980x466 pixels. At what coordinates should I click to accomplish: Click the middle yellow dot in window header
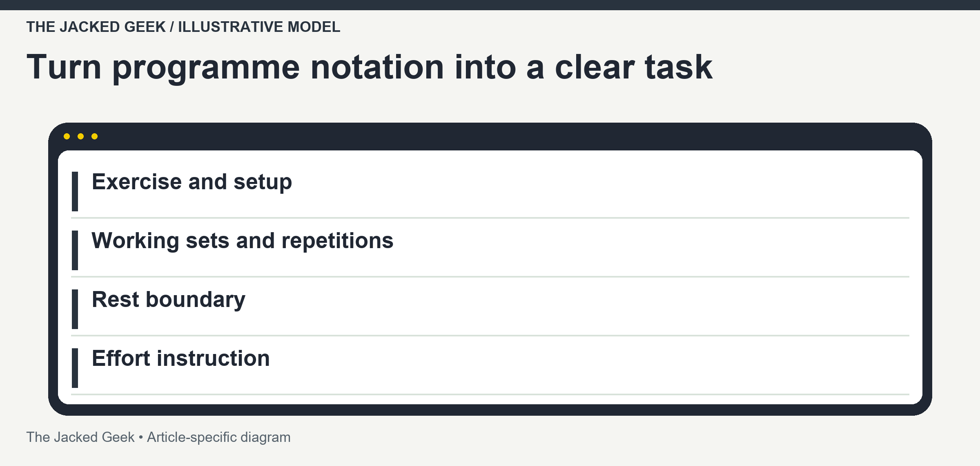pos(81,136)
